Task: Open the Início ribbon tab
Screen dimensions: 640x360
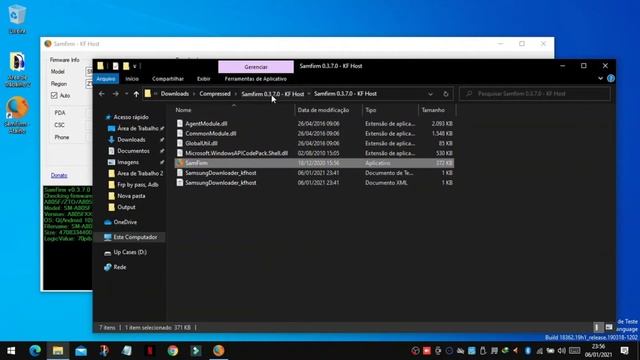Action: click(x=132, y=79)
